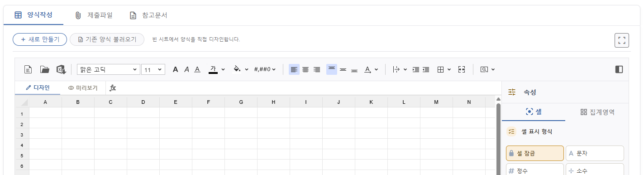Switch to the 미리보기 preview tab

83,87
